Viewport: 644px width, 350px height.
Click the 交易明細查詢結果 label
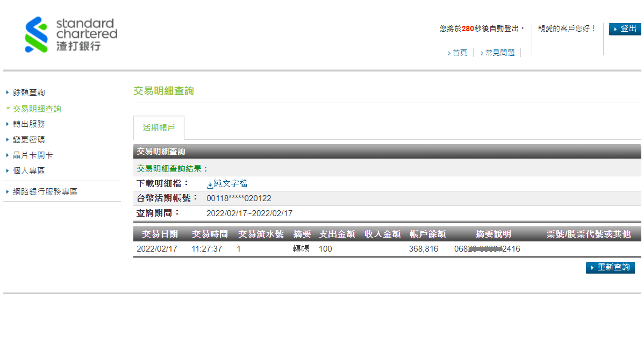173,169
